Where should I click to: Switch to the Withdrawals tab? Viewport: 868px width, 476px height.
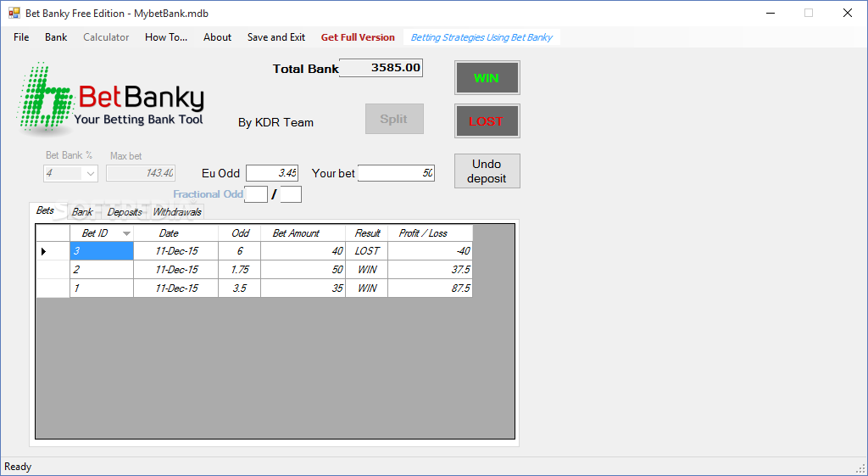click(176, 211)
